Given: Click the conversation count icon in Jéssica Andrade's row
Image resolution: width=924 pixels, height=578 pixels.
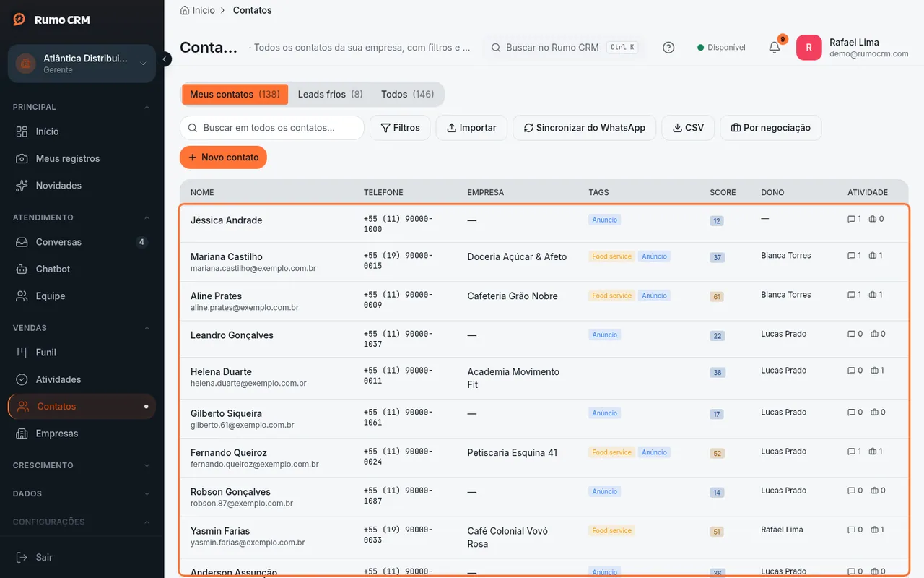Looking at the screenshot, I should [x=851, y=219].
